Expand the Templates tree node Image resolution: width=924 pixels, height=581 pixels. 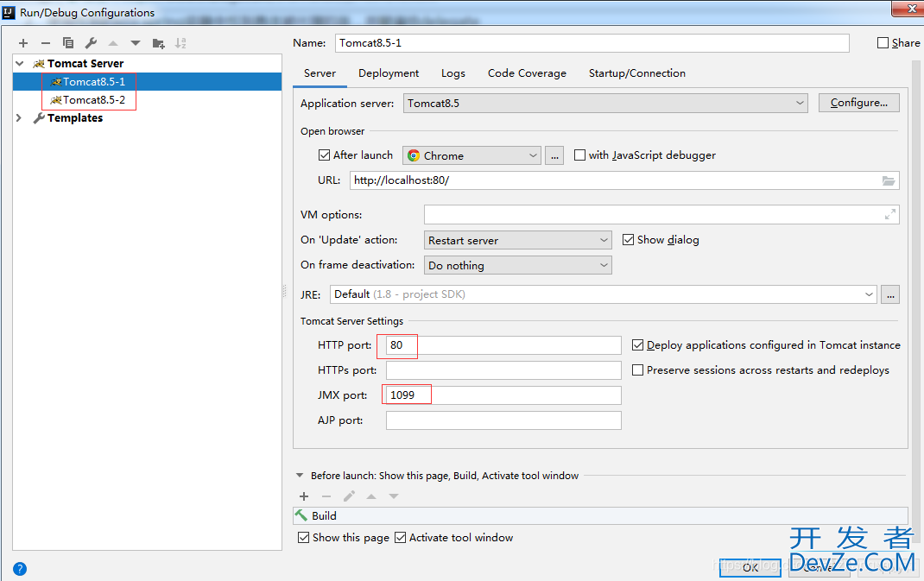(20, 118)
